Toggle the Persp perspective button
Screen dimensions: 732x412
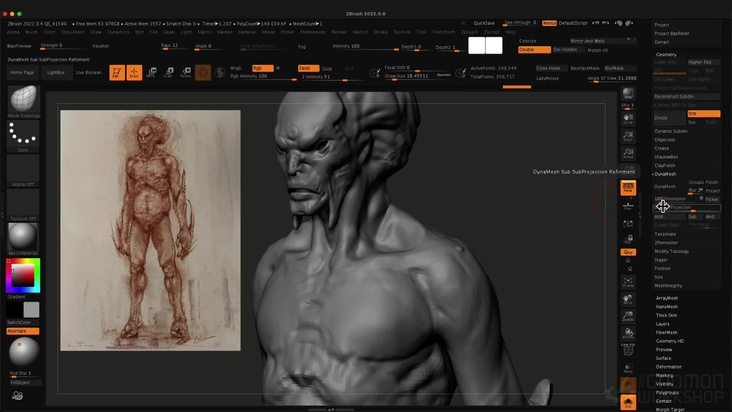coord(628,188)
